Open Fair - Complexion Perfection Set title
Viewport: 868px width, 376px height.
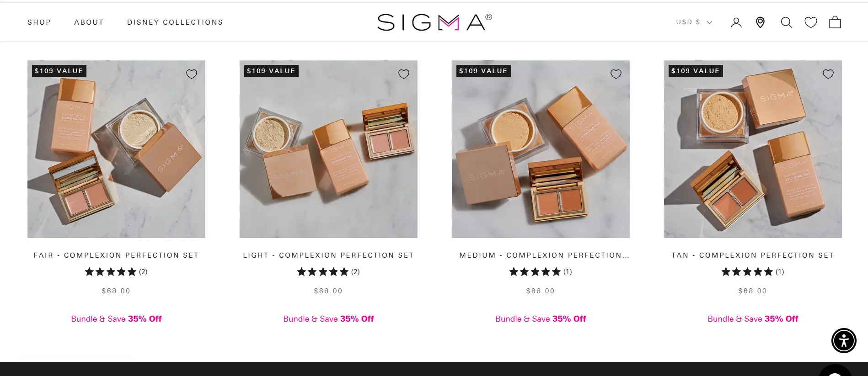click(116, 255)
